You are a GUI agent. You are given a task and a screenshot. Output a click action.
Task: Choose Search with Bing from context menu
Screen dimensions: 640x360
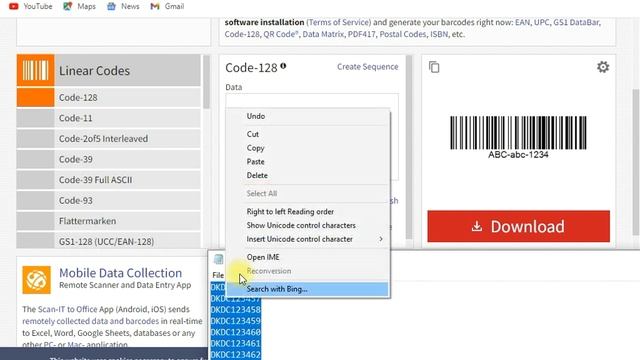click(308, 289)
